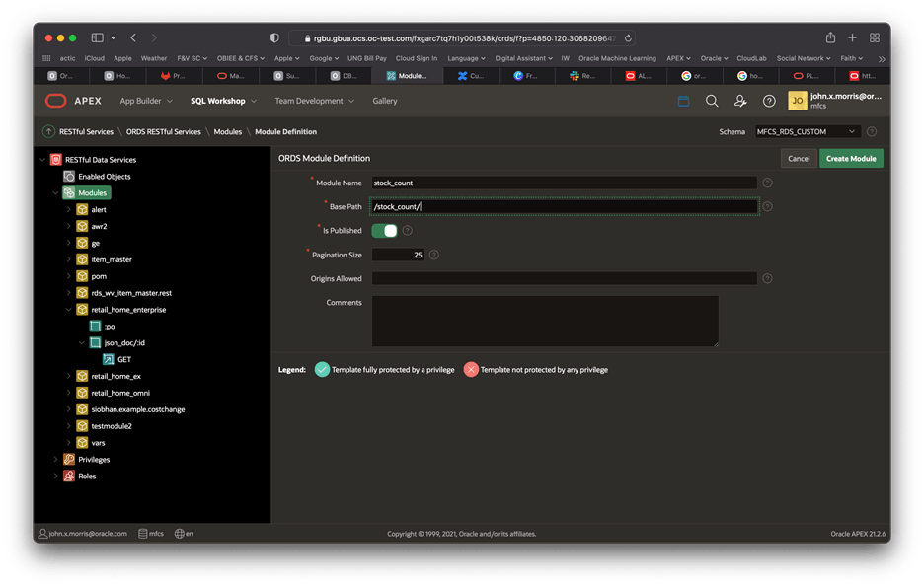Image resolution: width=924 pixels, height=587 pixels.
Task: Toggle the Is Published switch
Action: (x=384, y=231)
